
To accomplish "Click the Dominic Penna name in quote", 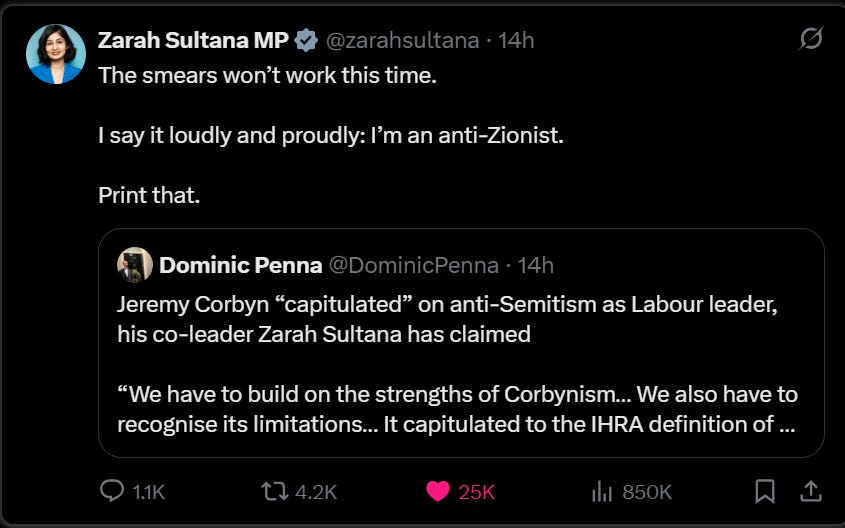I will point(240,265).
